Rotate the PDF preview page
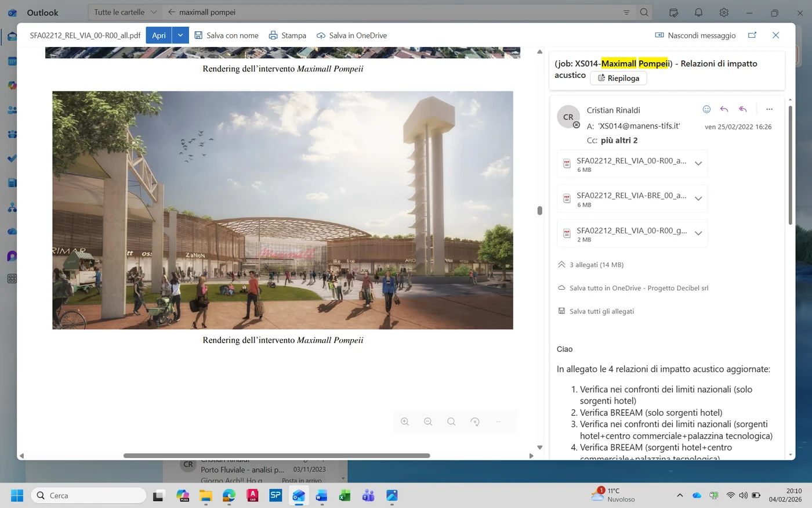 475,421
